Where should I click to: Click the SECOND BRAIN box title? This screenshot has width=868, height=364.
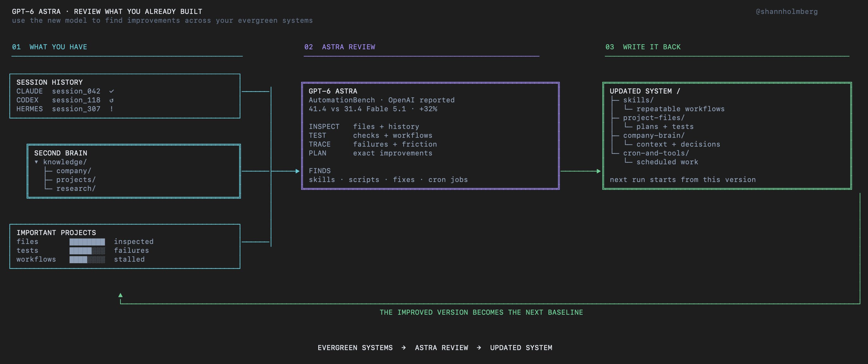click(x=61, y=153)
